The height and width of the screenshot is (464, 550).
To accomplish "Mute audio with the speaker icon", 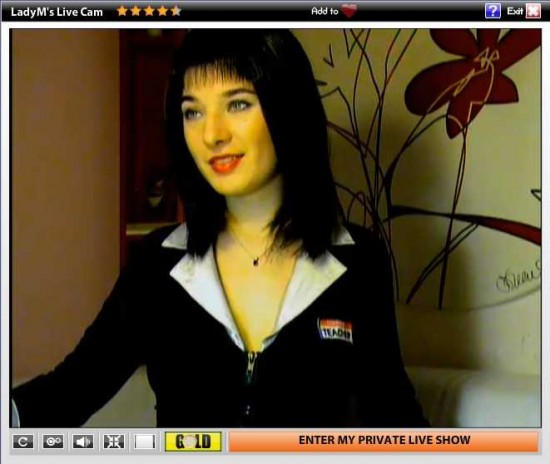I will (83, 442).
